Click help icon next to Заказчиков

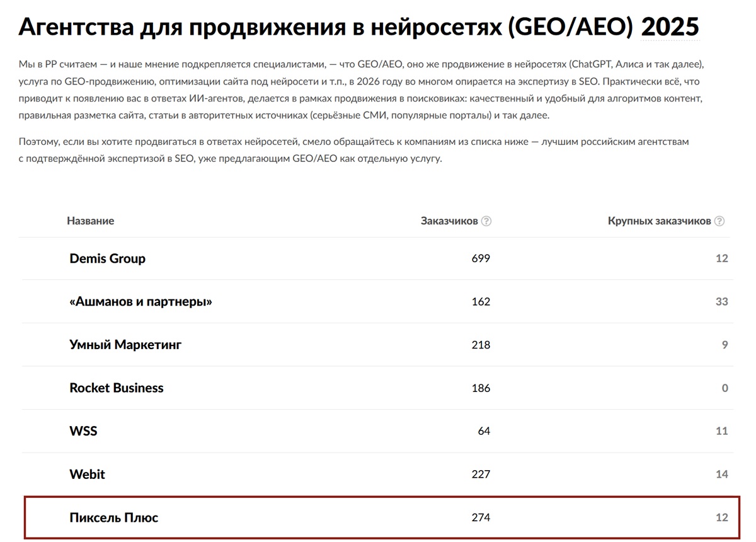[486, 221]
